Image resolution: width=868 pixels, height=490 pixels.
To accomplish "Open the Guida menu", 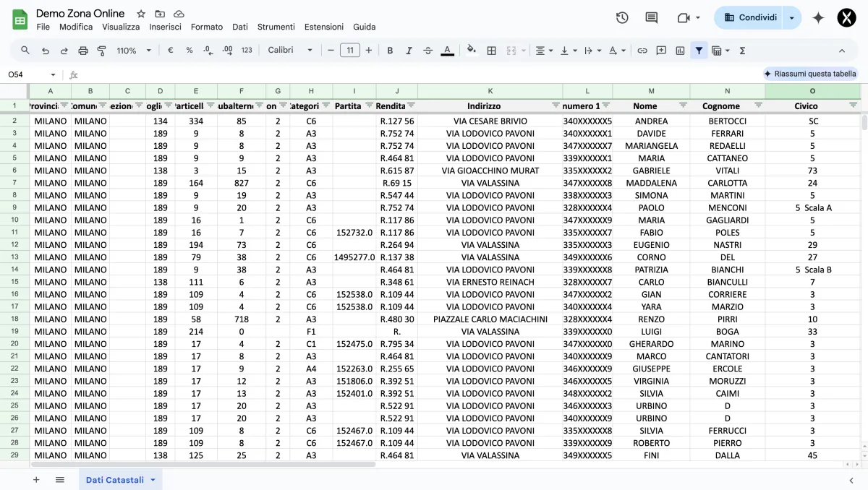I will [365, 27].
